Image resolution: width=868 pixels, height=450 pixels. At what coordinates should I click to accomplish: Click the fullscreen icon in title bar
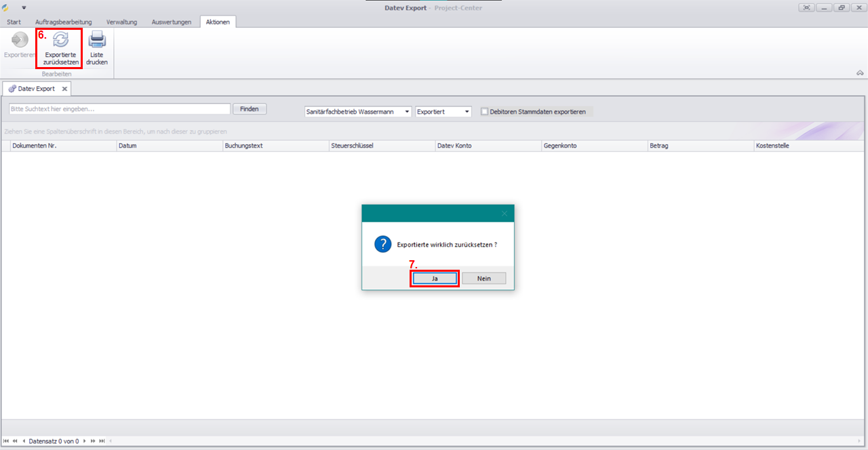pos(806,7)
